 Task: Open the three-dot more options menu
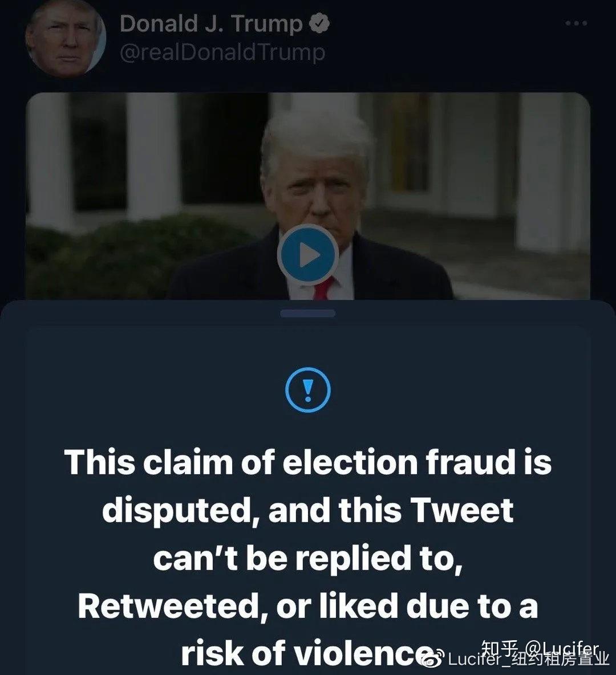tap(576, 24)
